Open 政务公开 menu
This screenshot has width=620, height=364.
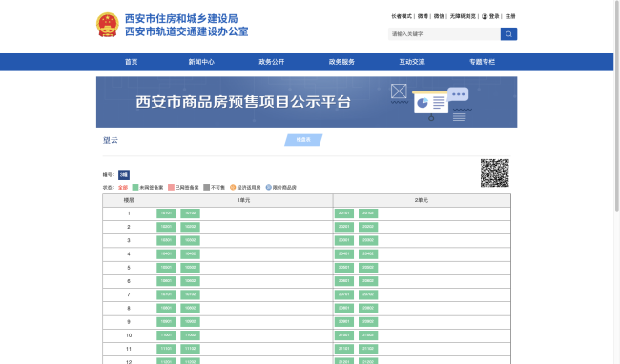point(271,62)
